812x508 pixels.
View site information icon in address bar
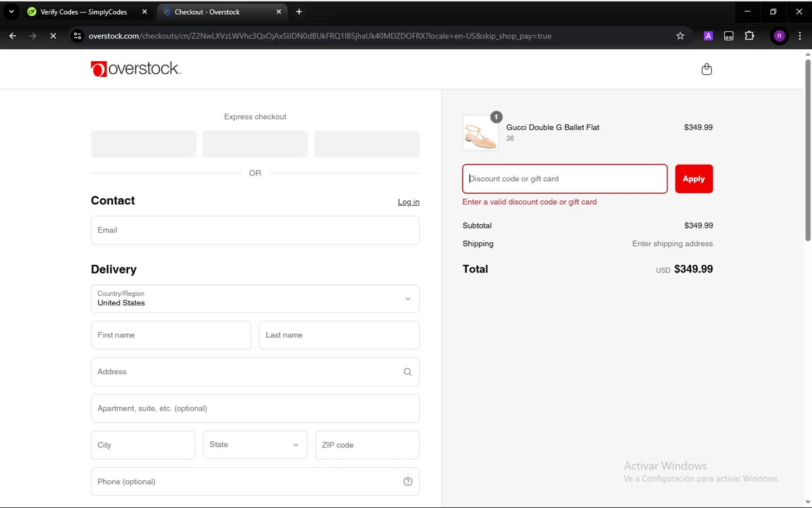point(77,36)
